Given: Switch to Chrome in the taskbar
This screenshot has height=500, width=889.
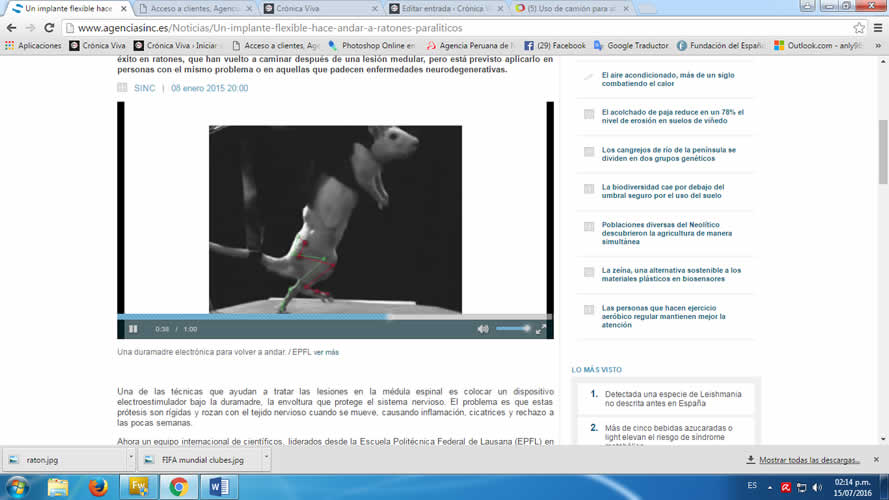Looking at the screenshot, I should point(179,487).
